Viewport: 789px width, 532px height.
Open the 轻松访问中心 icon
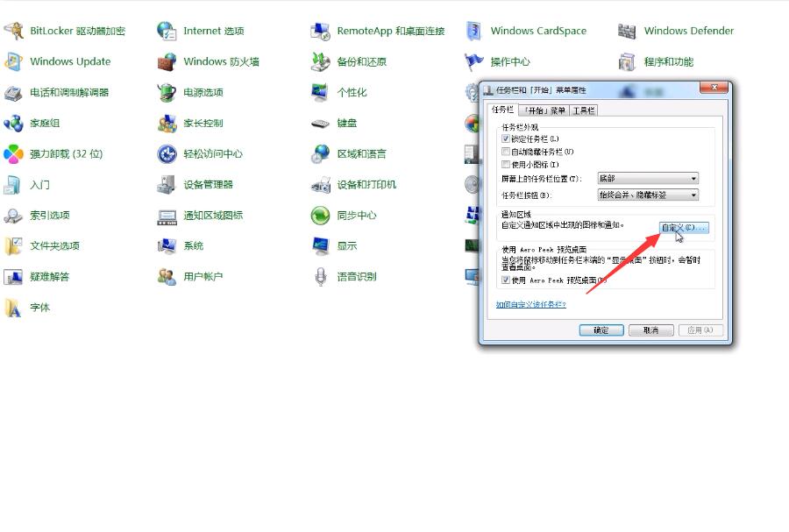pyautogui.click(x=167, y=154)
